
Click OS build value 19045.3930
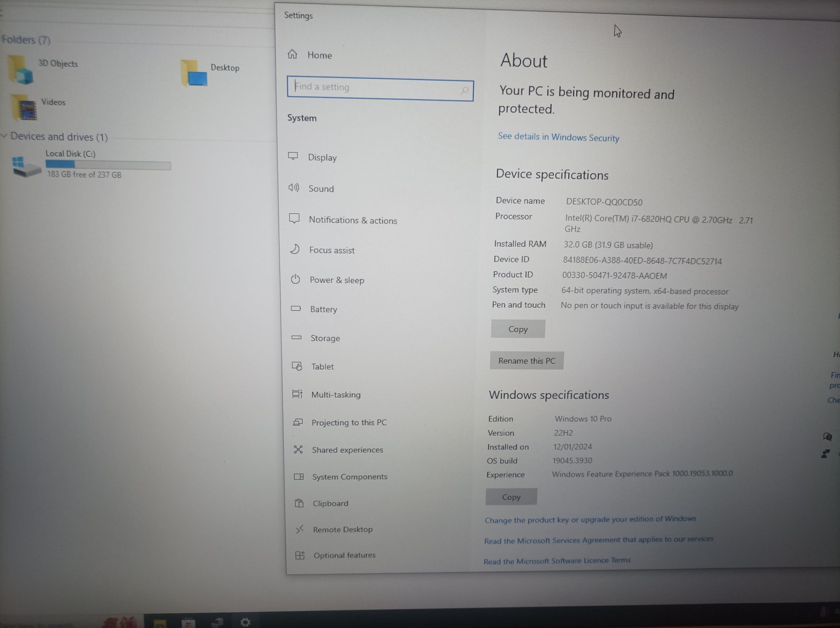572,461
